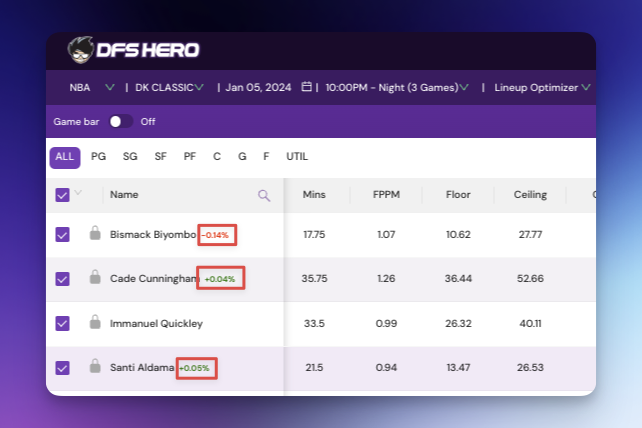Open the Lineup Optimizer dropdown

coord(542,88)
